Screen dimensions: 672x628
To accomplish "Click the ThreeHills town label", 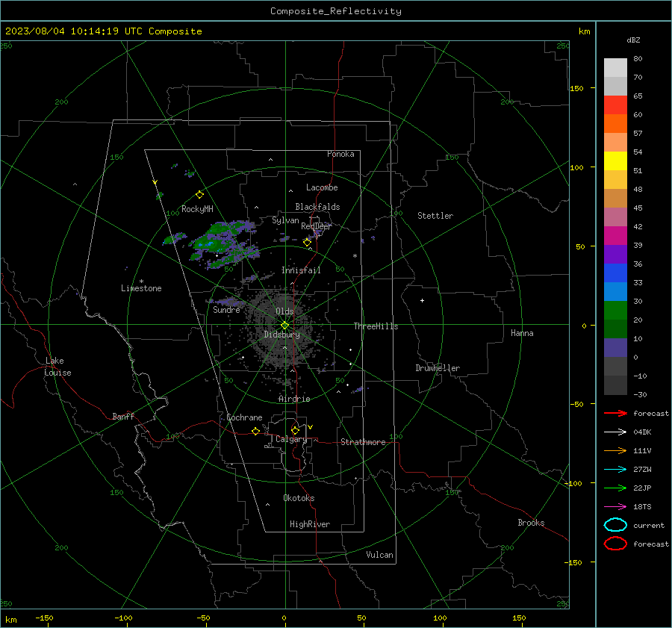I will (376, 326).
